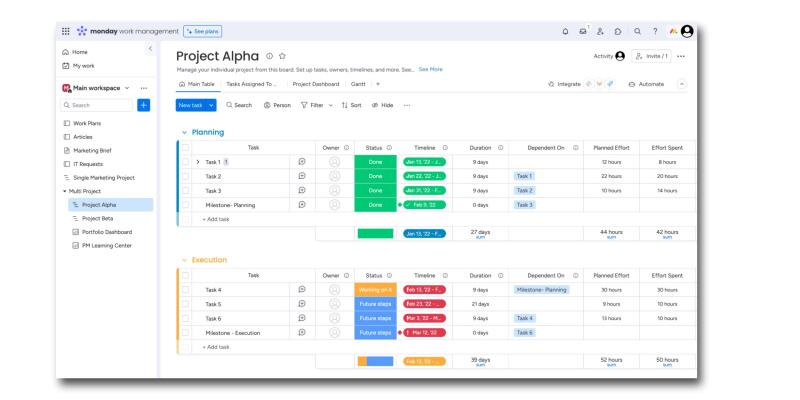Open the Main workspace dropdown
The image size is (800, 400).
tap(127, 88)
